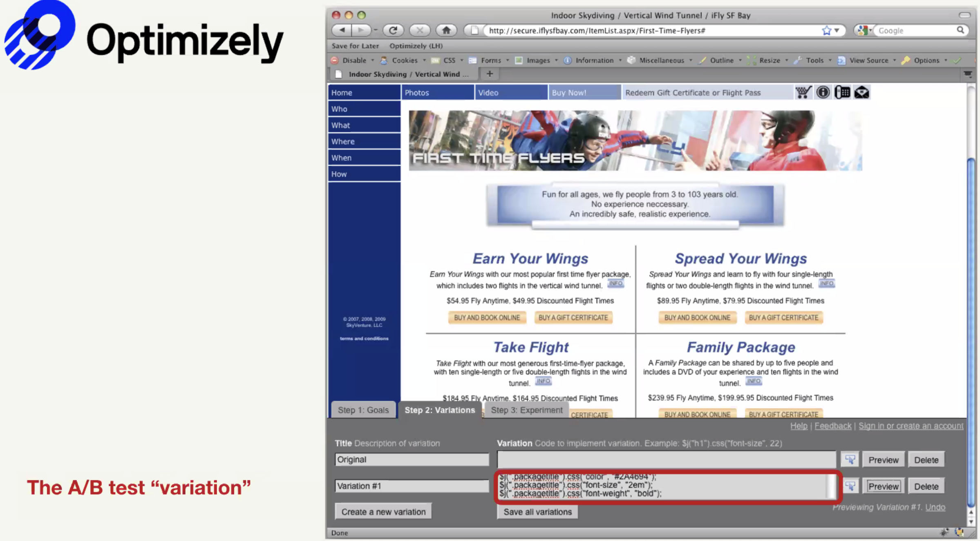Viewport: 980px width, 541px height.
Task: Click the telephone icon in site header
Action: [x=842, y=92]
